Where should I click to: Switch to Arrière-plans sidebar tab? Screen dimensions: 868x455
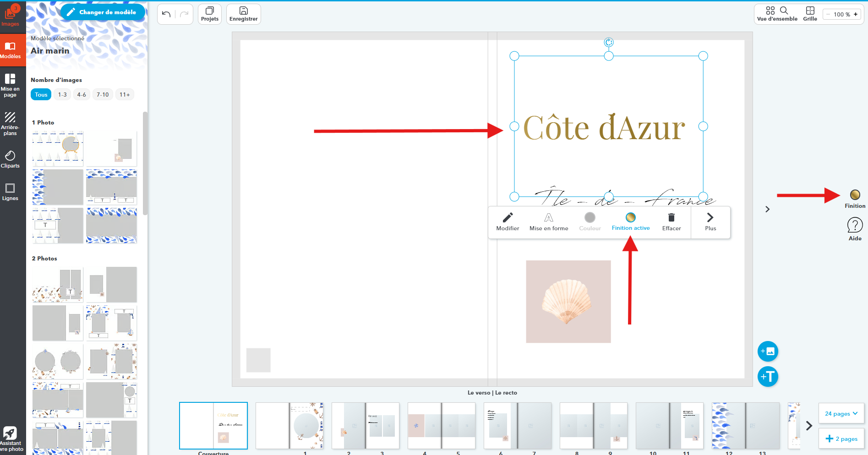(10, 124)
